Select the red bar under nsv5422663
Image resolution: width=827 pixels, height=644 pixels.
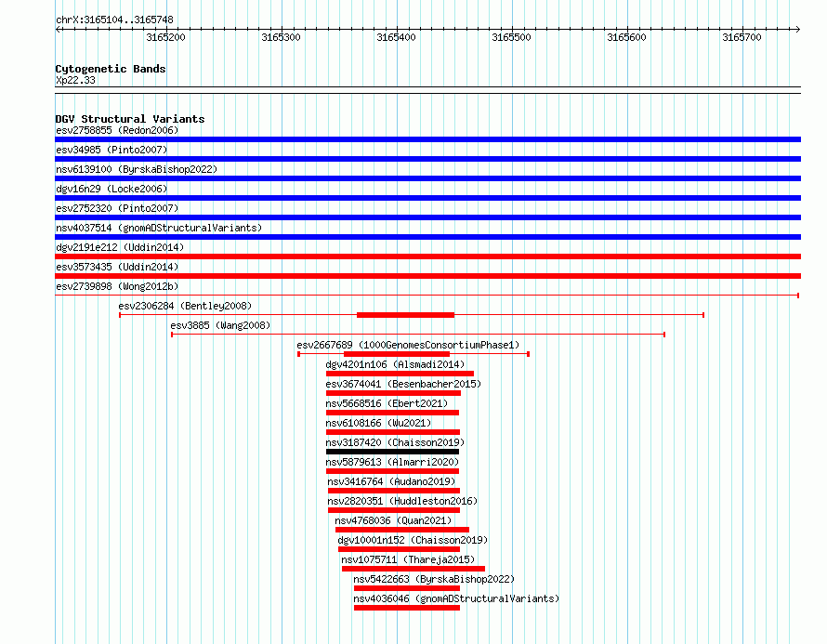coord(407,588)
